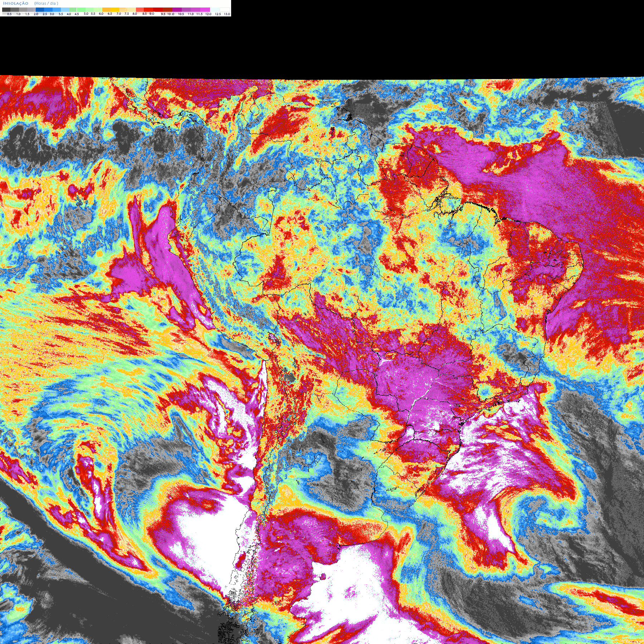Viewport: 644px width, 644px height.
Task: Click the 12.5 legend value
Action: [x=218, y=14]
